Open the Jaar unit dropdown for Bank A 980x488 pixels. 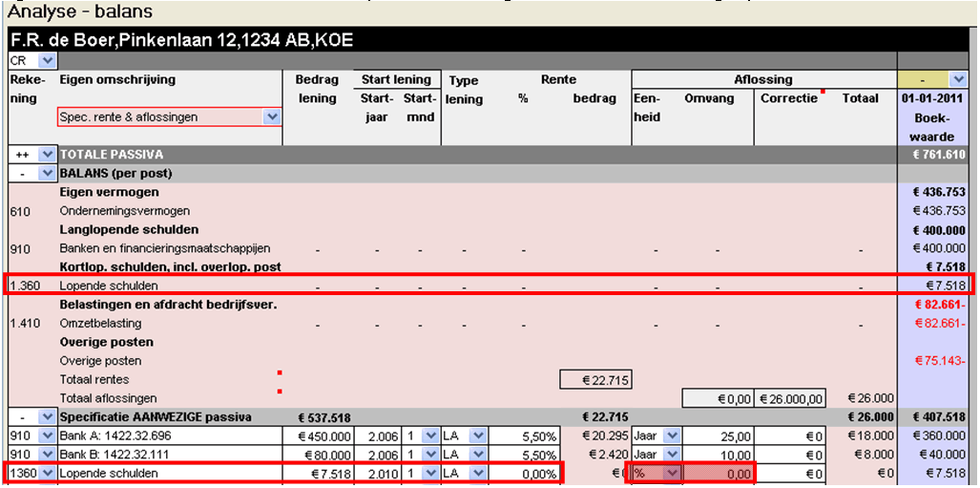coord(671,435)
